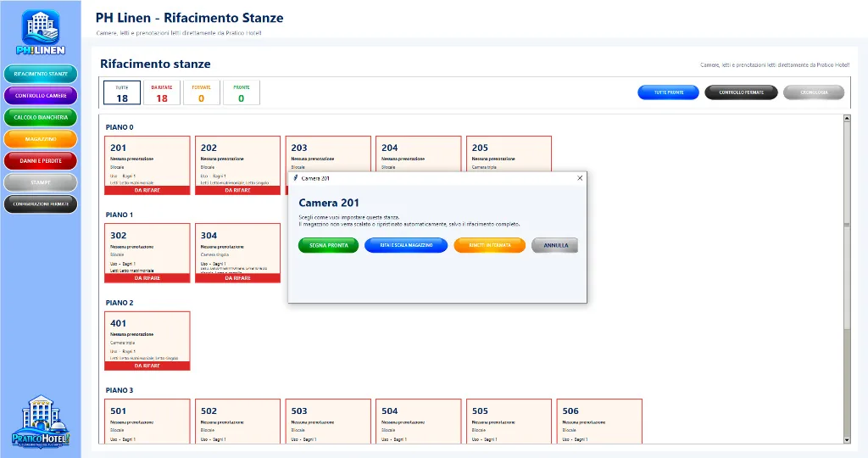The image size is (868, 458).
Task: Open room card 304
Action: [238, 253]
